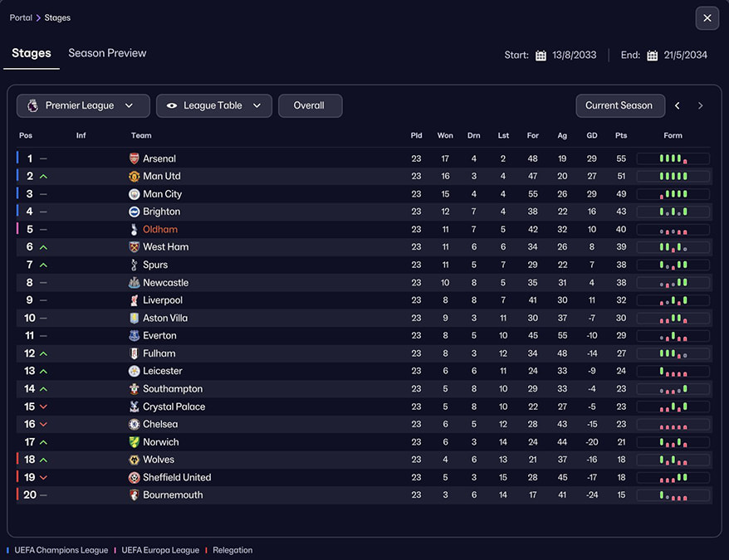The image size is (729, 560).
Task: Switch to the Season Preview tab
Action: pos(107,53)
